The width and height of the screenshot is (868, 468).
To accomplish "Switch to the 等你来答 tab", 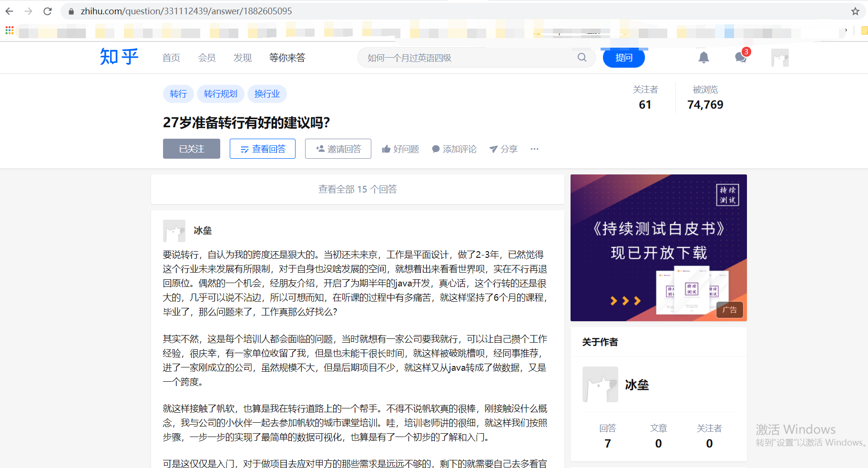I will (287, 58).
